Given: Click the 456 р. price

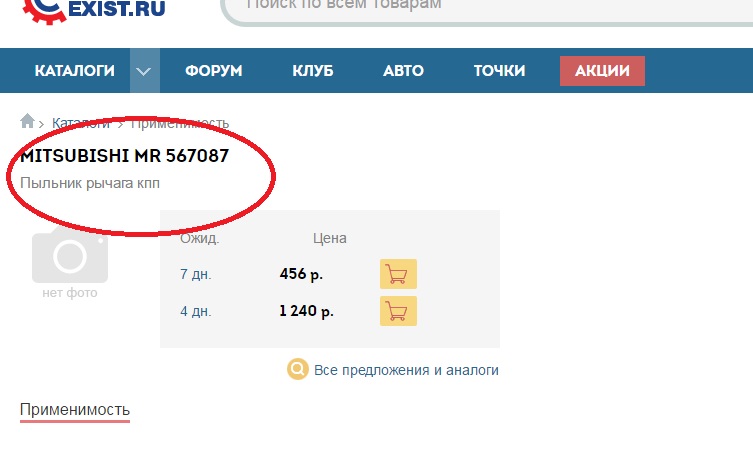Looking at the screenshot, I should (301, 274).
